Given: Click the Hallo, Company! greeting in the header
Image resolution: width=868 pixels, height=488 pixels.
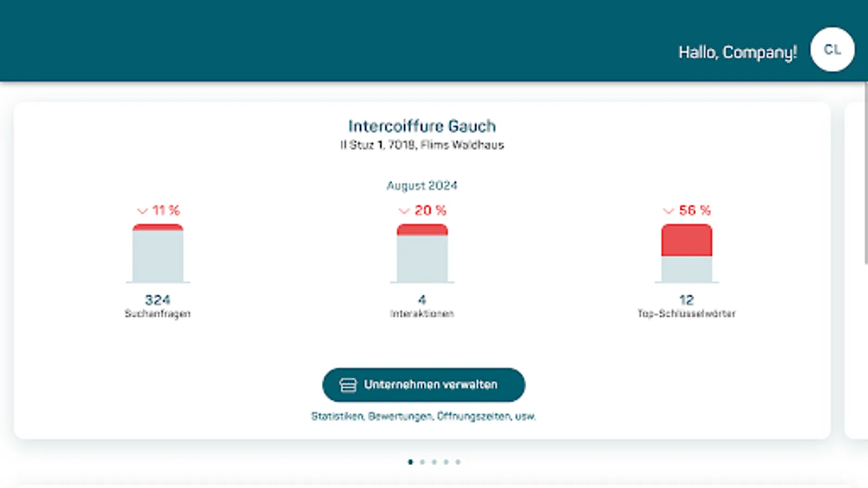Looking at the screenshot, I should coord(738,52).
